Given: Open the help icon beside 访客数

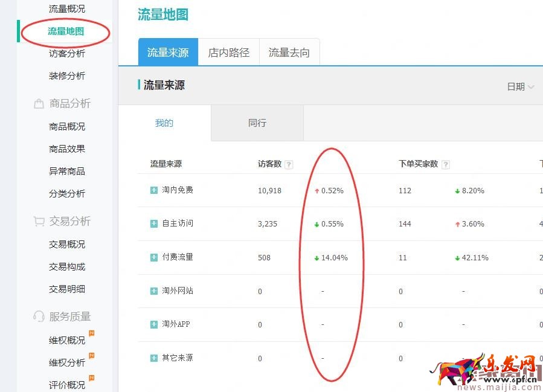Looking at the screenshot, I should tap(289, 164).
